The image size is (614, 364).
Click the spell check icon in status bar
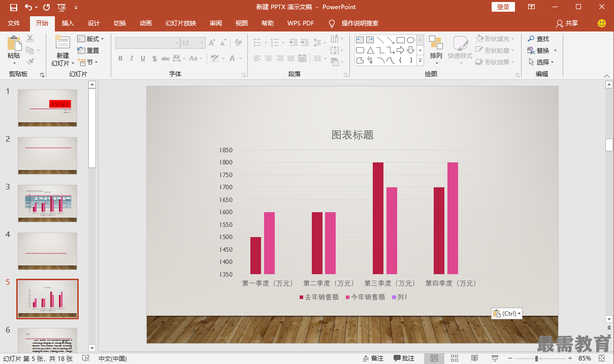click(86, 358)
